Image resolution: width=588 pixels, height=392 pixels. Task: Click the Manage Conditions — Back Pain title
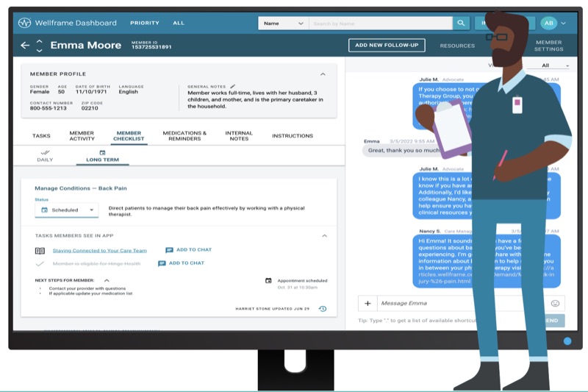pyautogui.click(x=81, y=188)
